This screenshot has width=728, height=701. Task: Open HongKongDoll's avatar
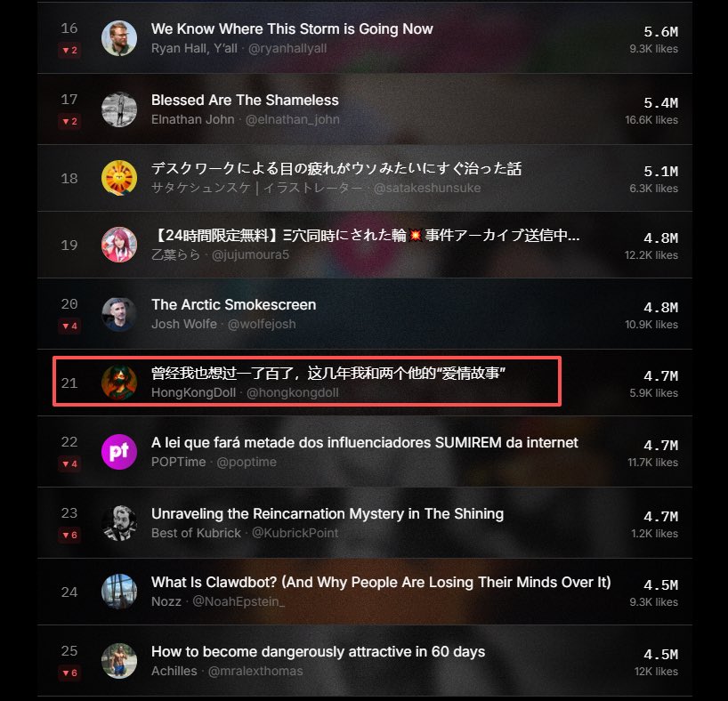pyautogui.click(x=119, y=383)
